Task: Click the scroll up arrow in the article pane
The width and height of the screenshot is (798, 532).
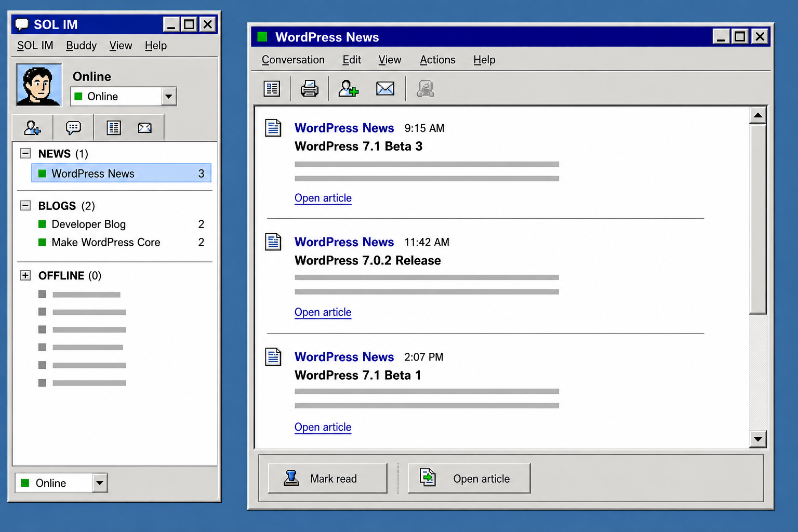Action: tap(758, 115)
